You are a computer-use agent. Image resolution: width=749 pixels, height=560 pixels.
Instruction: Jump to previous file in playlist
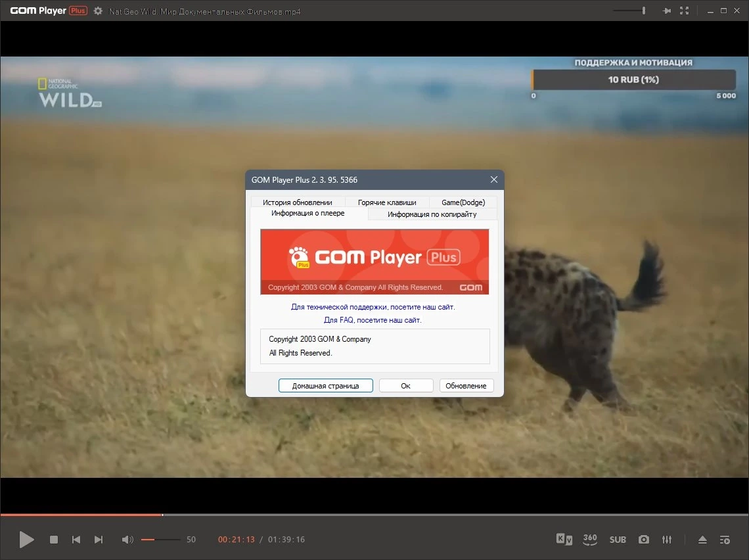76,540
